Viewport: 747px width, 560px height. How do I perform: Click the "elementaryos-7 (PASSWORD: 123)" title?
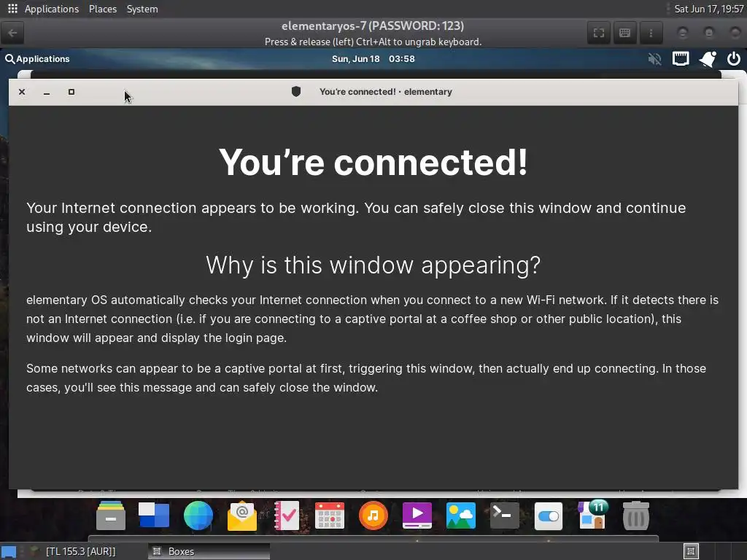tap(373, 26)
